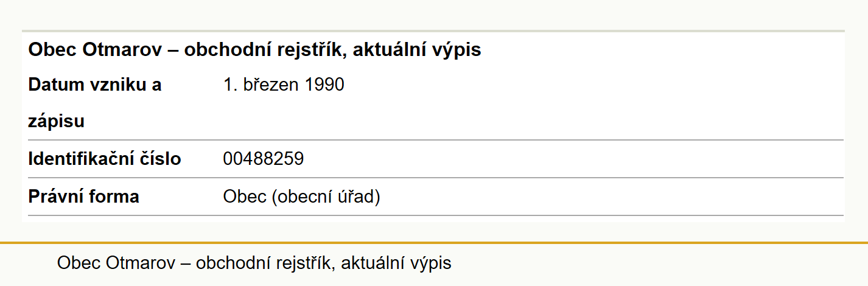Select the value 'Obec (obecní úřad)'
The image size is (868, 286).
pyautogui.click(x=301, y=197)
